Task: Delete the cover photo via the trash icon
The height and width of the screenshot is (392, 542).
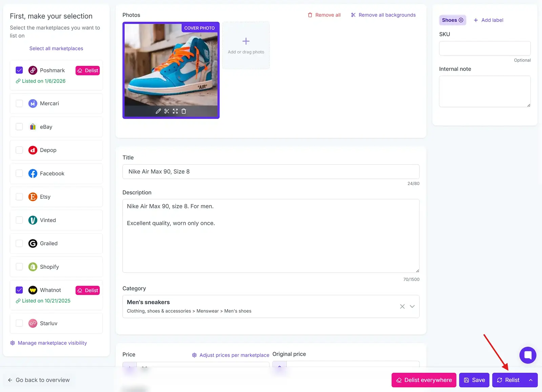Action: 183,111
